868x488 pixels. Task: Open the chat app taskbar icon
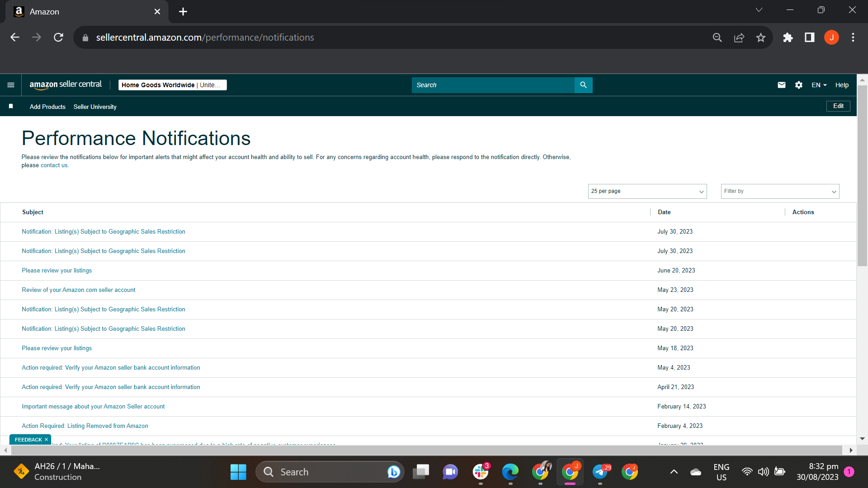coord(450,472)
